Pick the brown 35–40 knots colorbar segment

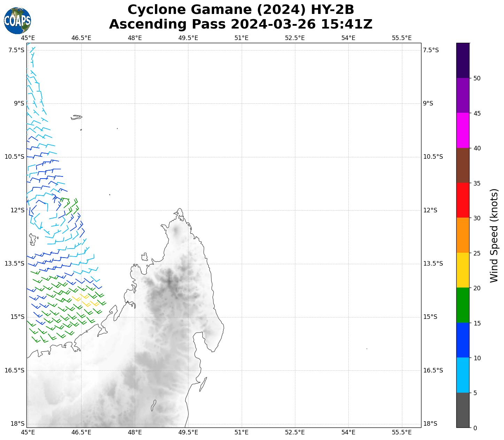(x=463, y=165)
